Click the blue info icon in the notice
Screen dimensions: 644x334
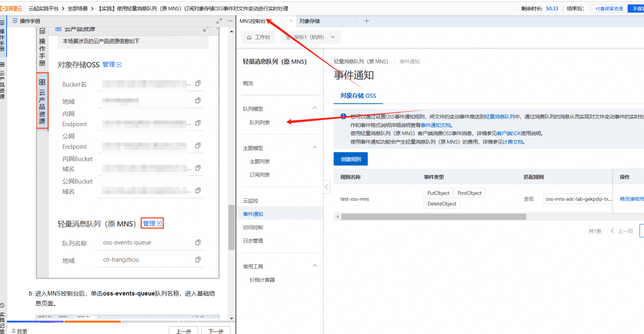343,117
